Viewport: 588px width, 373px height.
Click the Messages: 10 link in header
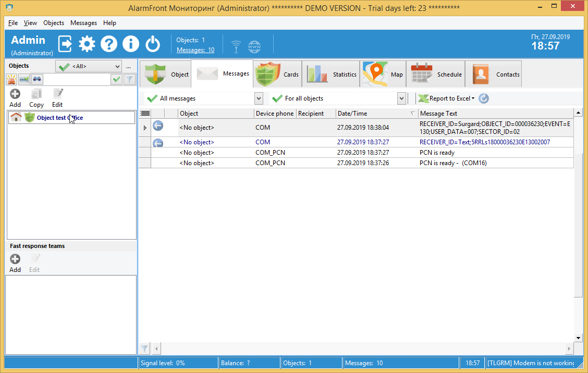195,50
